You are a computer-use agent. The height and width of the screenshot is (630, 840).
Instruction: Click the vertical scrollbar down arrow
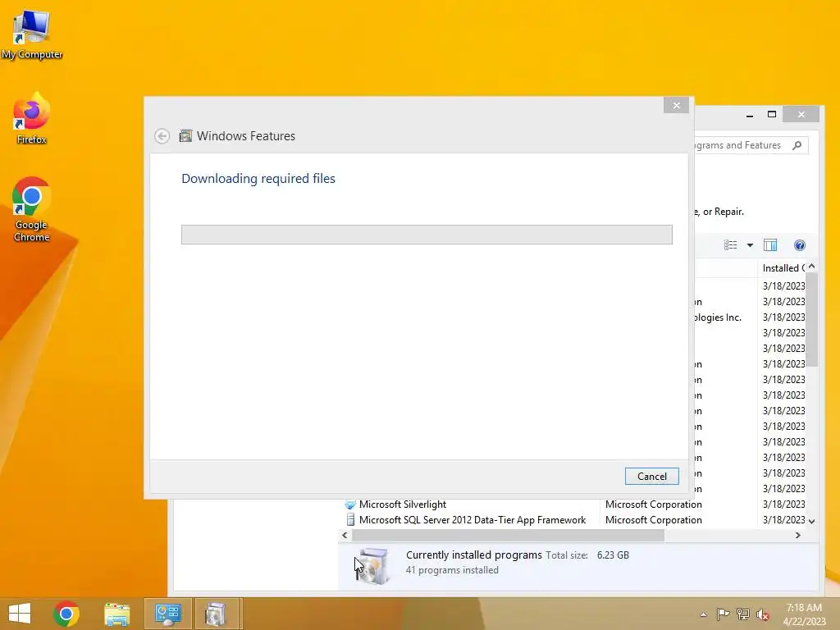click(x=811, y=521)
